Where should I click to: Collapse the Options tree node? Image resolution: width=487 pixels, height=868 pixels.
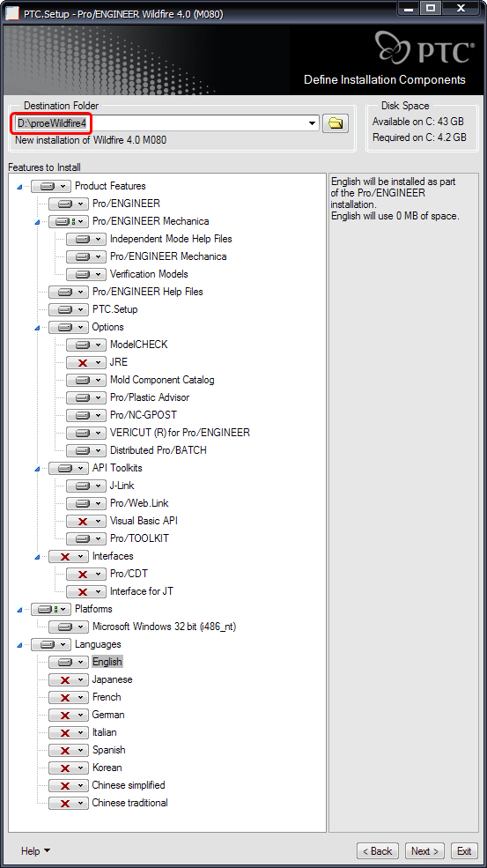[38, 328]
